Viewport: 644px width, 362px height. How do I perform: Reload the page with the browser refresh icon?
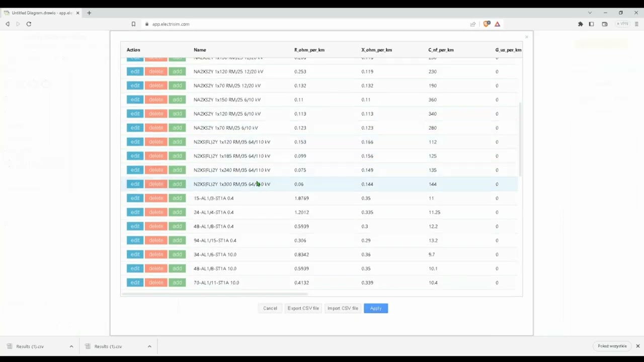29,24
